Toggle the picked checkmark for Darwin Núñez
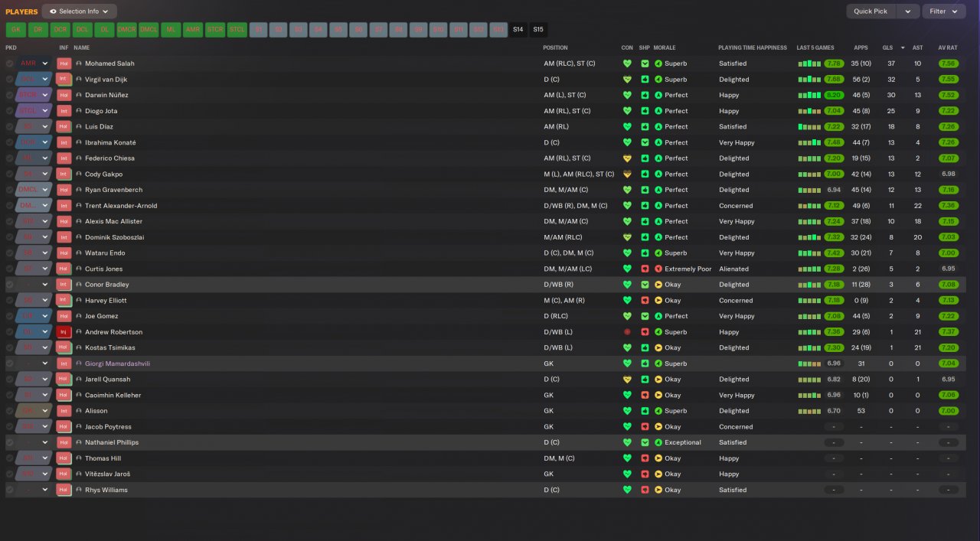 click(10, 95)
